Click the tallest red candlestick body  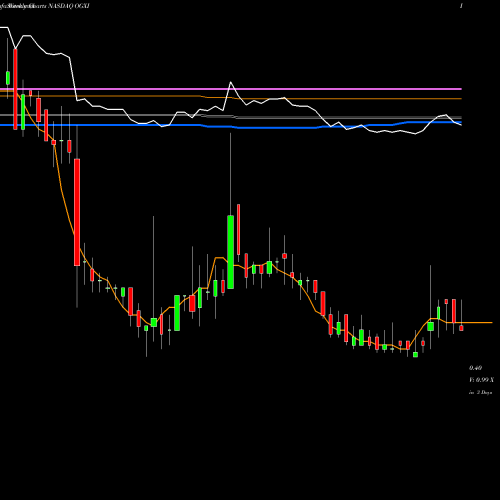(x=77, y=212)
